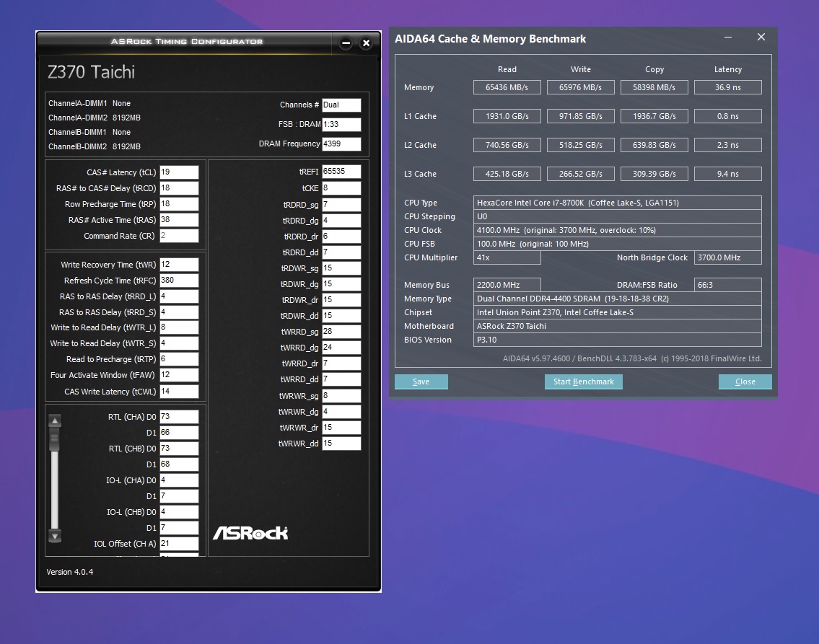Click the tRDRD_dg value field

click(x=341, y=221)
